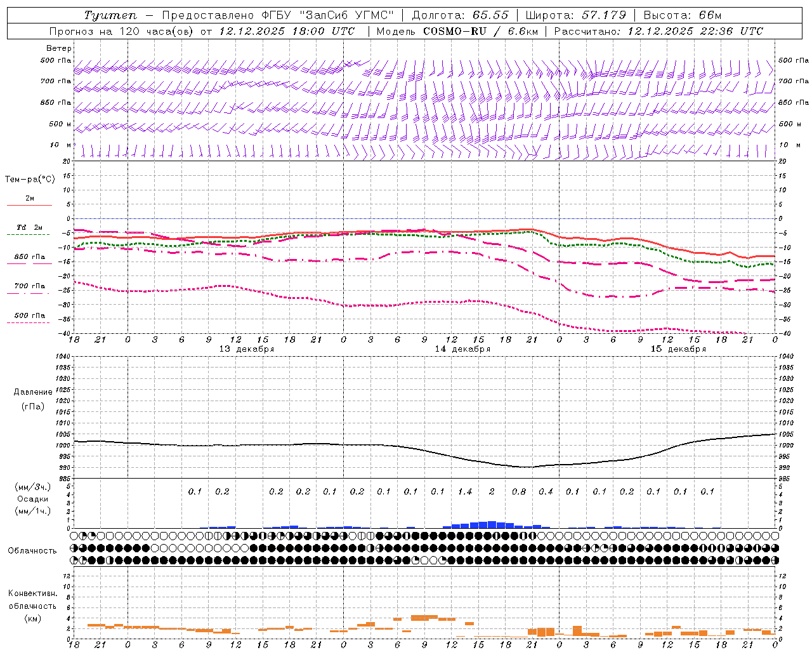This screenshot has height=650, width=812.
Task: Select the "(мм/1ч.)" hourly precipitation unit label
Action: click(x=33, y=511)
